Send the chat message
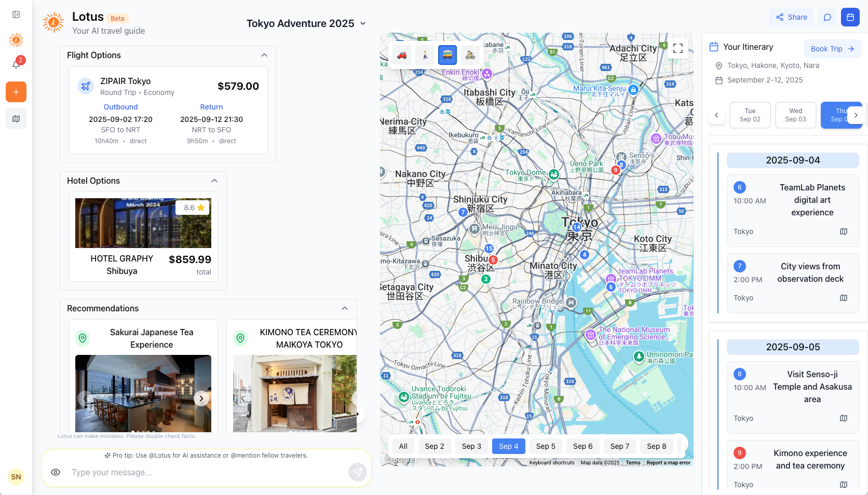The height and width of the screenshot is (495, 868). tap(358, 472)
